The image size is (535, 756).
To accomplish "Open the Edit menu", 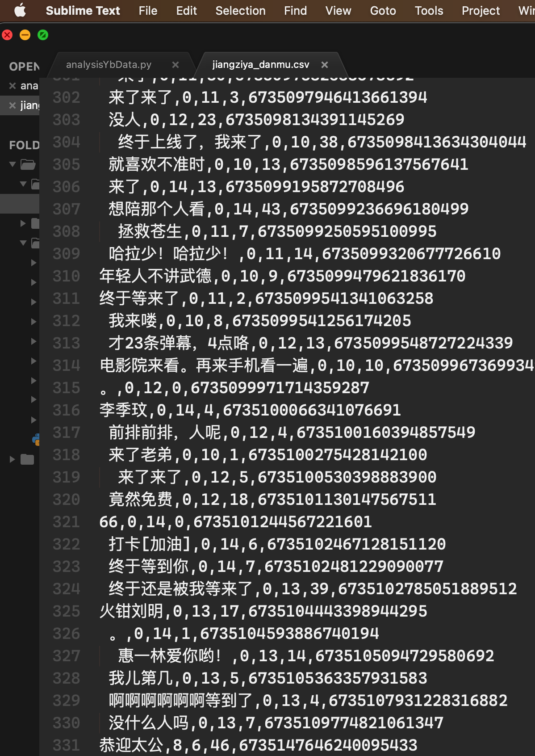I will pos(186,11).
